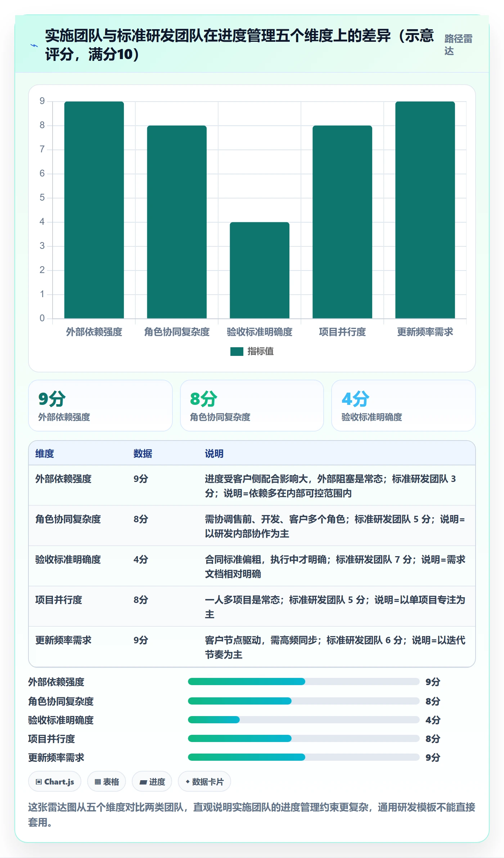Click the 更新频率需求 progress bar
Image resolution: width=504 pixels, height=858 pixels.
tap(304, 757)
